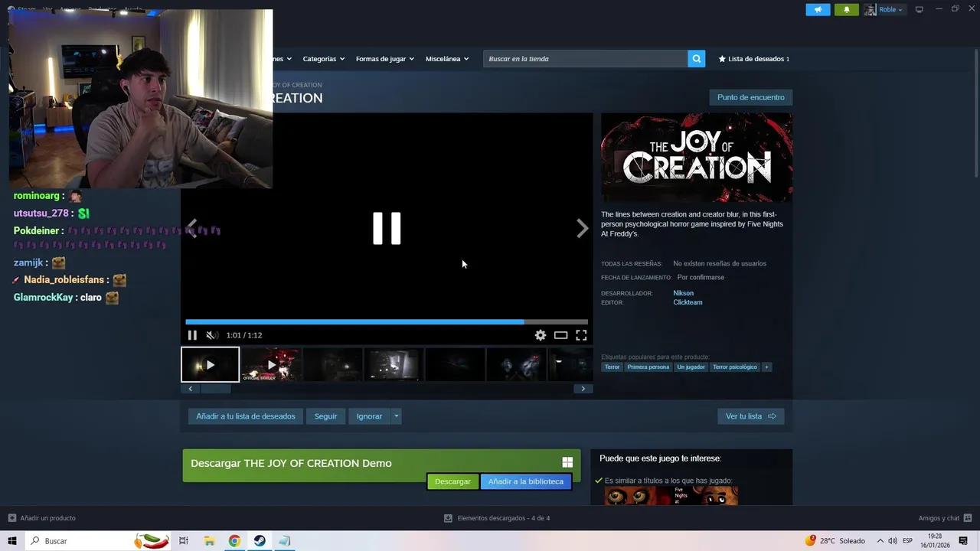
Task: Open the Roble account dropdown
Action: tap(884, 10)
